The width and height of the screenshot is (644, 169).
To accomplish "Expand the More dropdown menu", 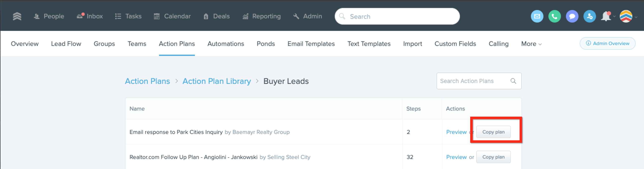I will (531, 44).
